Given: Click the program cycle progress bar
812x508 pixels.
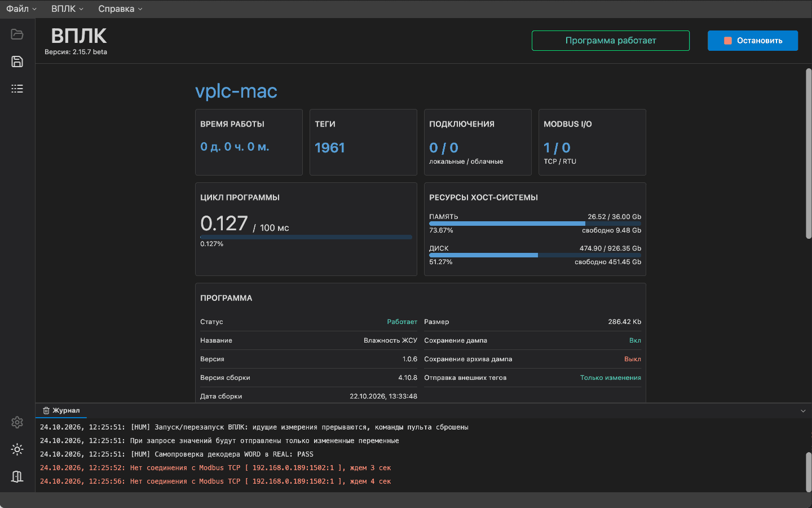Looking at the screenshot, I should (306, 237).
